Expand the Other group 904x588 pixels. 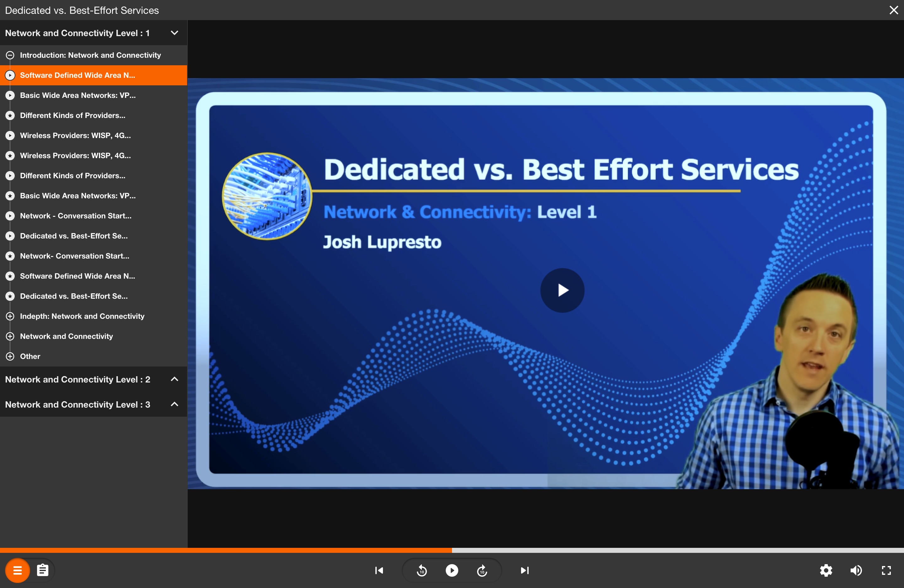pyautogui.click(x=94, y=356)
